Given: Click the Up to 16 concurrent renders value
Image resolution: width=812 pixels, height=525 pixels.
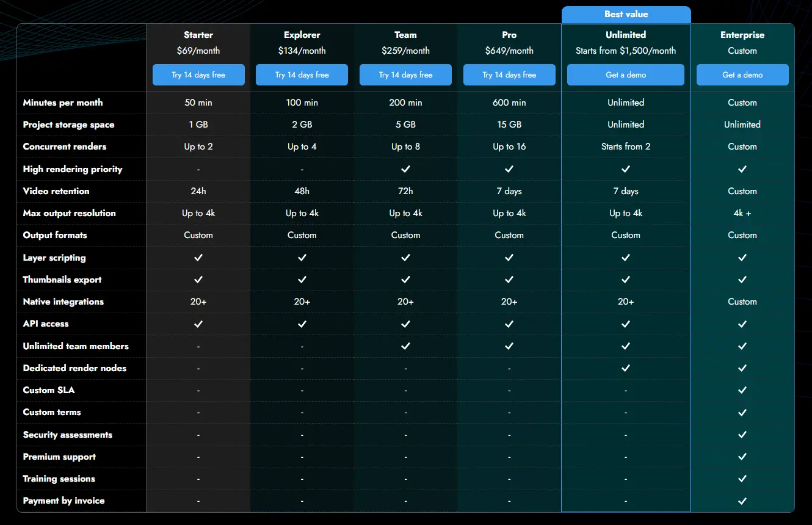Looking at the screenshot, I should (x=509, y=147).
